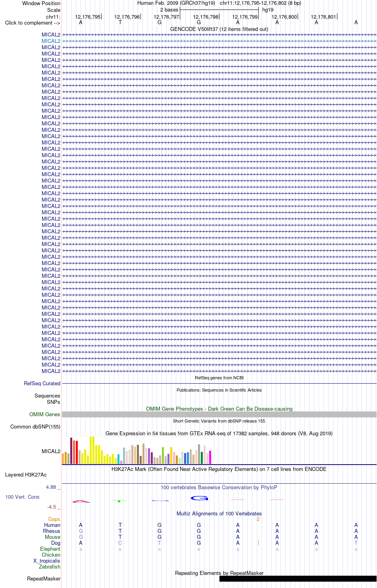The height and width of the screenshot is (588, 377).
Task: Click the Scale track label
Action: [54, 10]
